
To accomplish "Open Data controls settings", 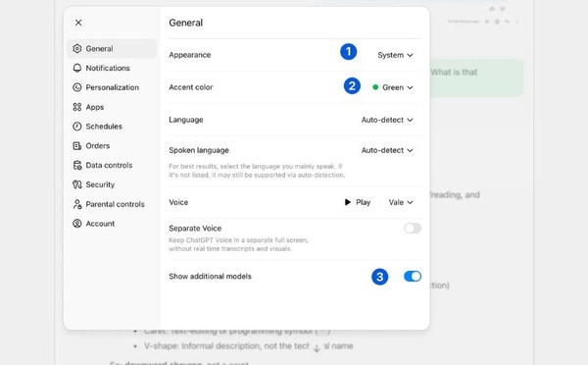I will tap(112, 165).
